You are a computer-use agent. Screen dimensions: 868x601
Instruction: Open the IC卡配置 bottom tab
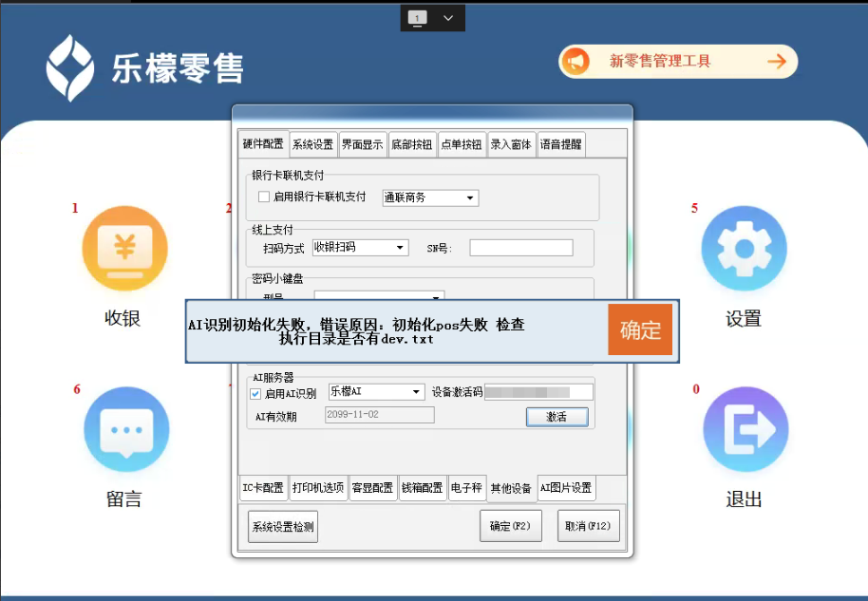tap(263, 488)
